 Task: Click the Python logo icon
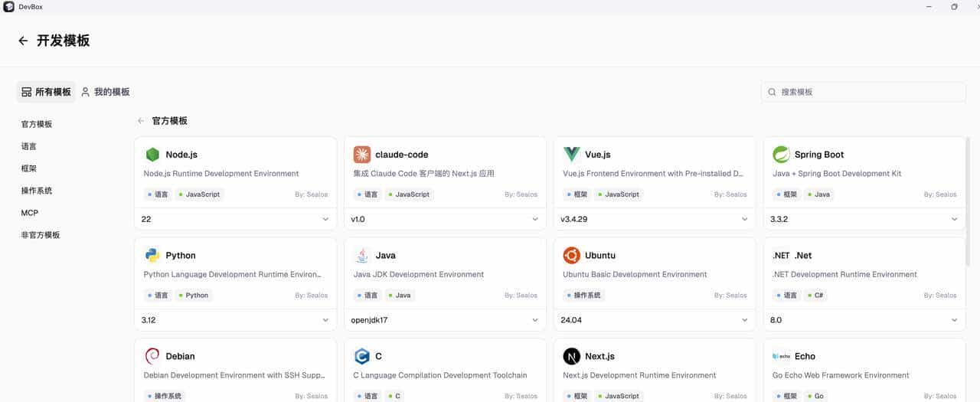click(152, 256)
